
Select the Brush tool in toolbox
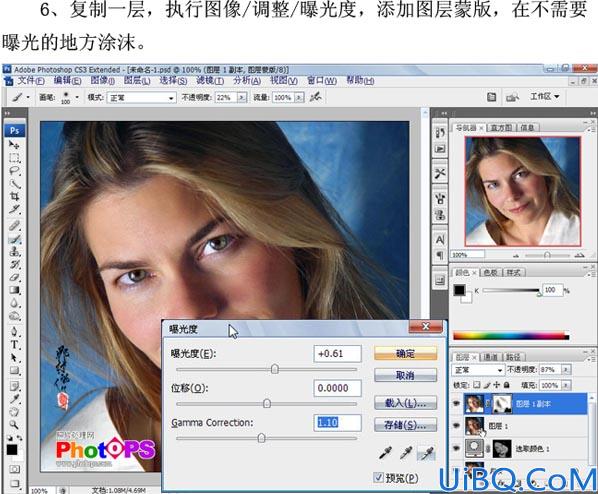(14, 239)
